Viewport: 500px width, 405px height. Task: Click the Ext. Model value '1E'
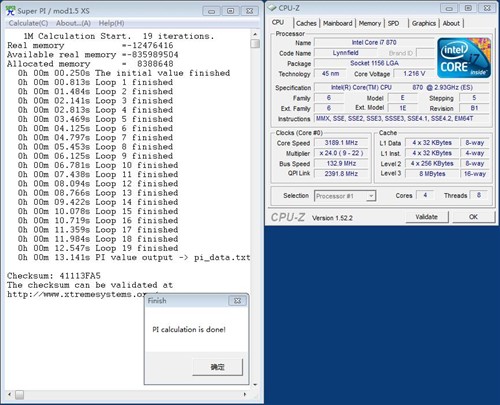pyautogui.click(x=403, y=108)
